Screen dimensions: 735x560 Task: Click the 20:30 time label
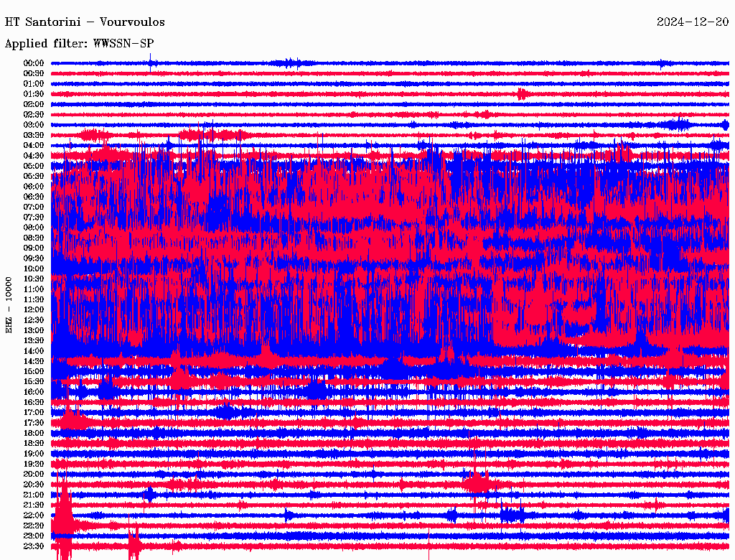pyautogui.click(x=34, y=485)
